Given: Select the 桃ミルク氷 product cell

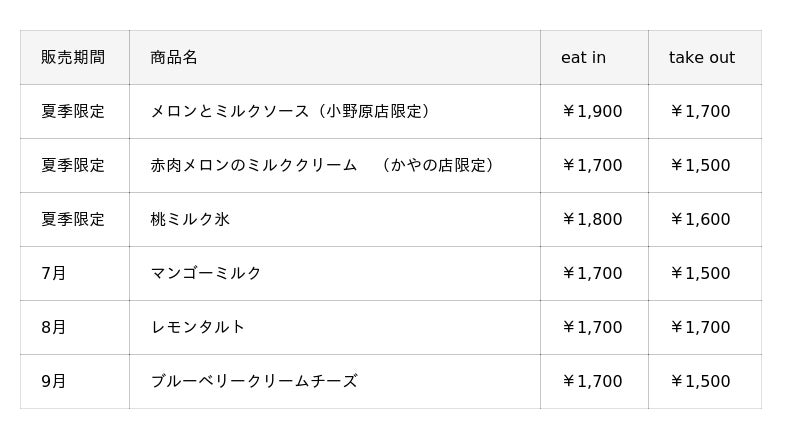Looking at the screenshot, I should click(x=190, y=220).
